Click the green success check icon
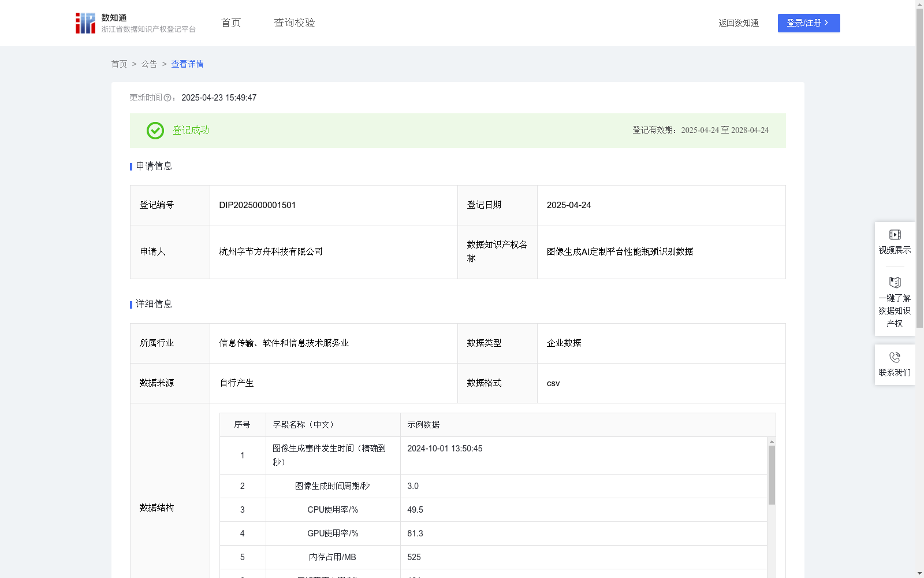The image size is (924, 578). coord(155,131)
